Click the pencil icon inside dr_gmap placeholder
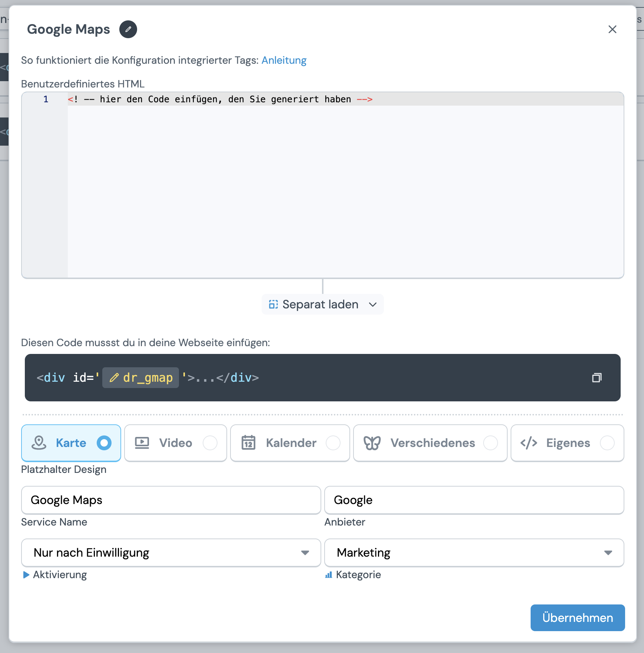 tap(114, 378)
